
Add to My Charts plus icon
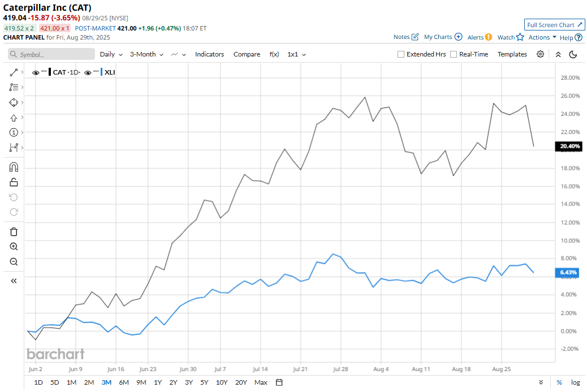point(458,37)
